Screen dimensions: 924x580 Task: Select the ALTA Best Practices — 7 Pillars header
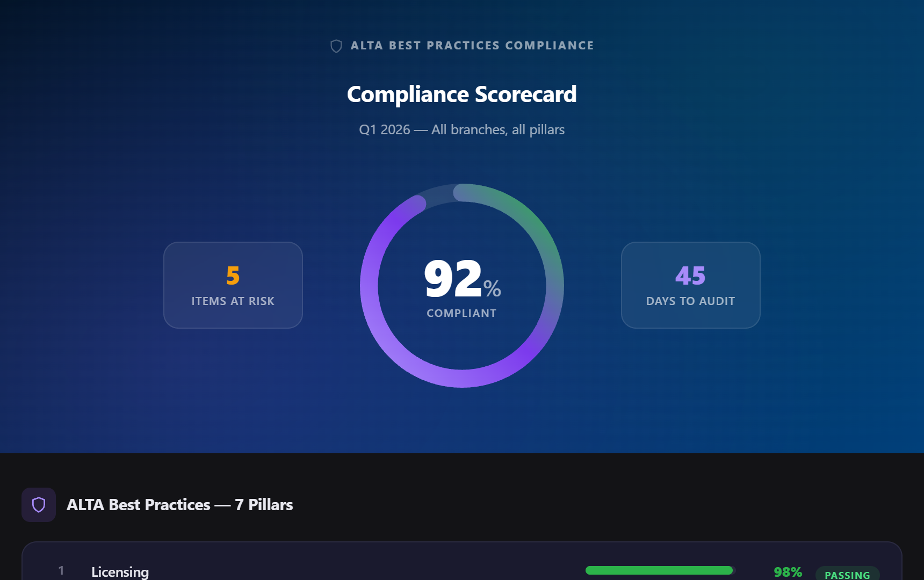click(179, 504)
